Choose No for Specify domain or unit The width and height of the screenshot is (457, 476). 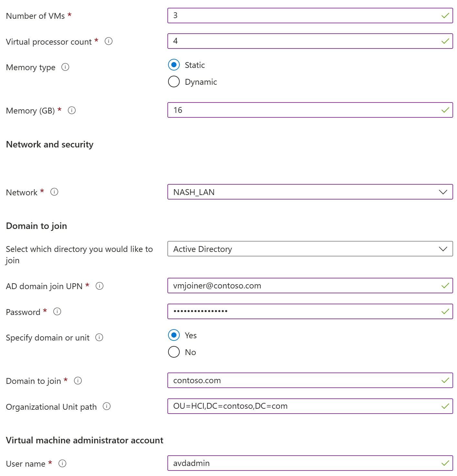tap(174, 352)
